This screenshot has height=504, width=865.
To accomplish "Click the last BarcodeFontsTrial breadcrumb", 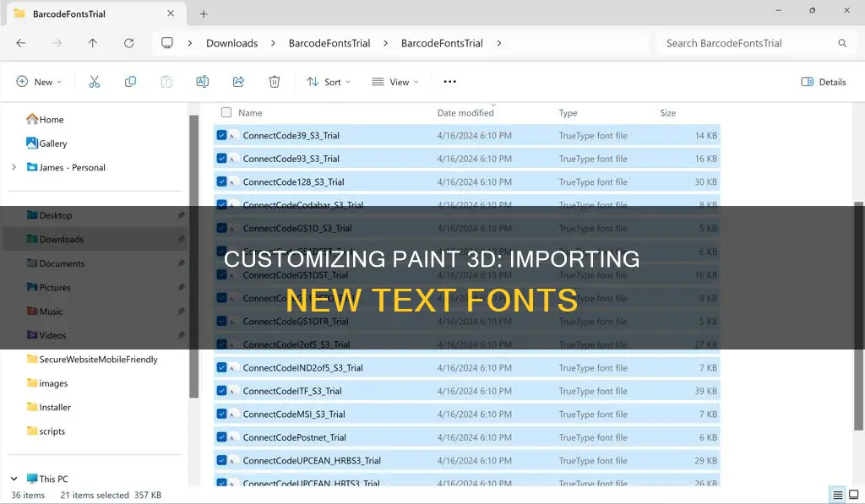I will (442, 43).
